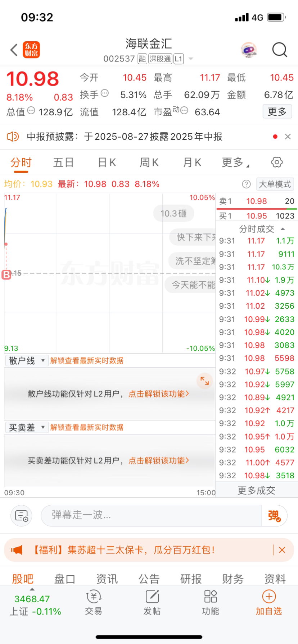Click the 更多 quote details button
Image resolution: width=298 pixels, height=644 pixels.
pyautogui.click(x=277, y=112)
